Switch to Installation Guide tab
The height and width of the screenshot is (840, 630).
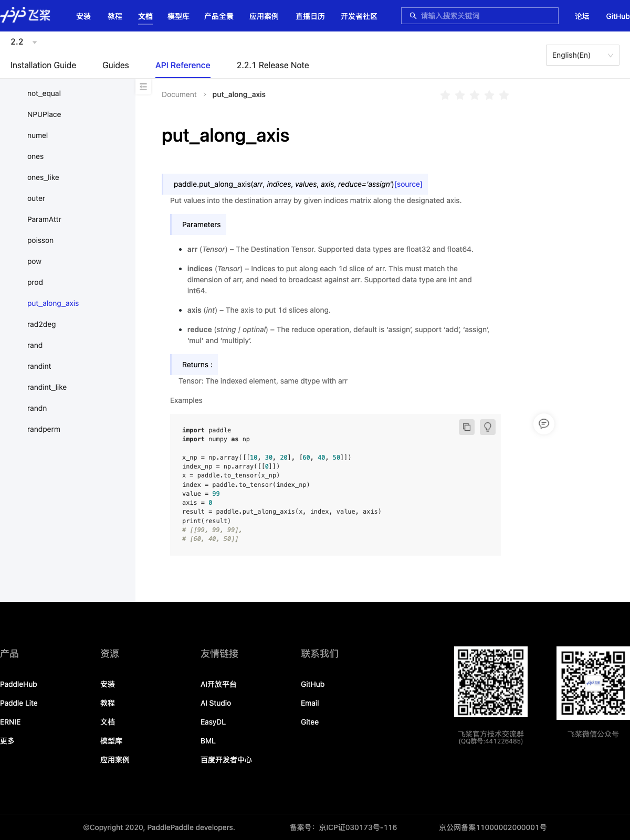(x=43, y=65)
